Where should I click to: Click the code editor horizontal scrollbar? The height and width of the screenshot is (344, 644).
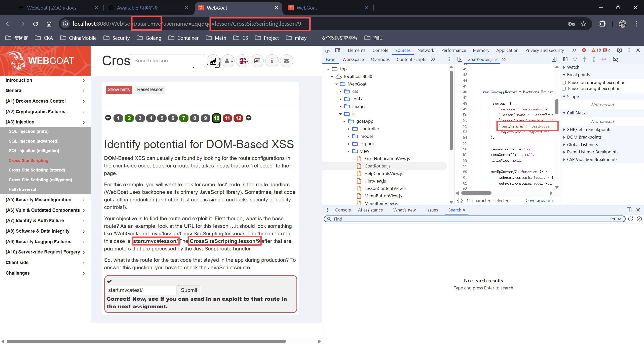[x=476, y=193]
